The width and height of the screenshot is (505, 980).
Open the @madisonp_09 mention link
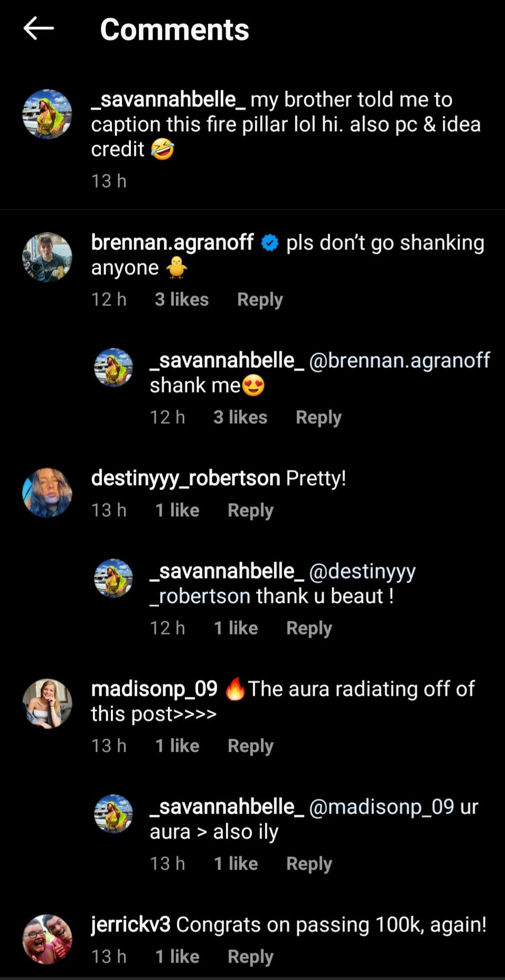pyautogui.click(x=381, y=807)
